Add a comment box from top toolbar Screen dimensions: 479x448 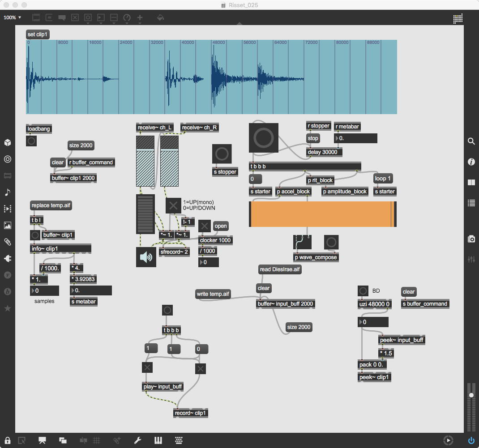[x=62, y=18]
